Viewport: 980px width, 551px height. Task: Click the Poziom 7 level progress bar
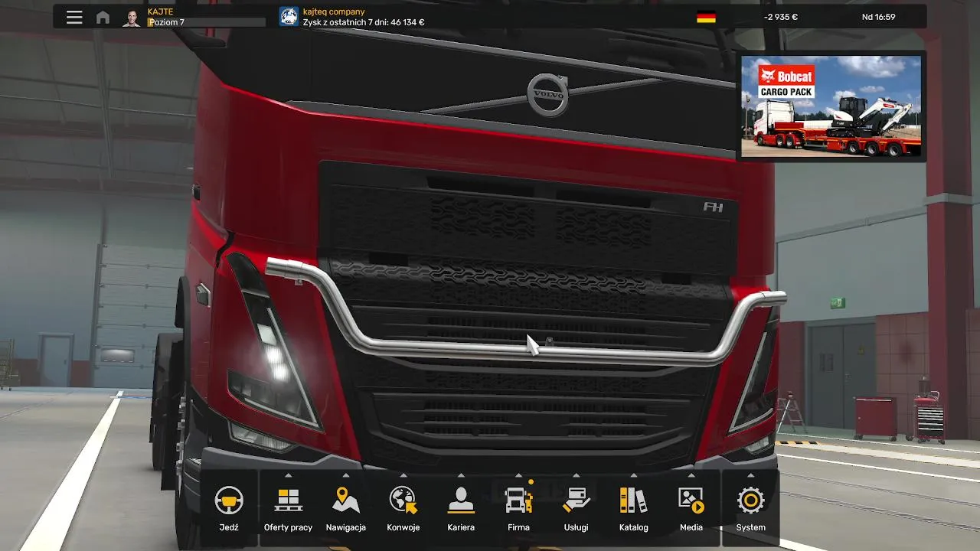207,23
